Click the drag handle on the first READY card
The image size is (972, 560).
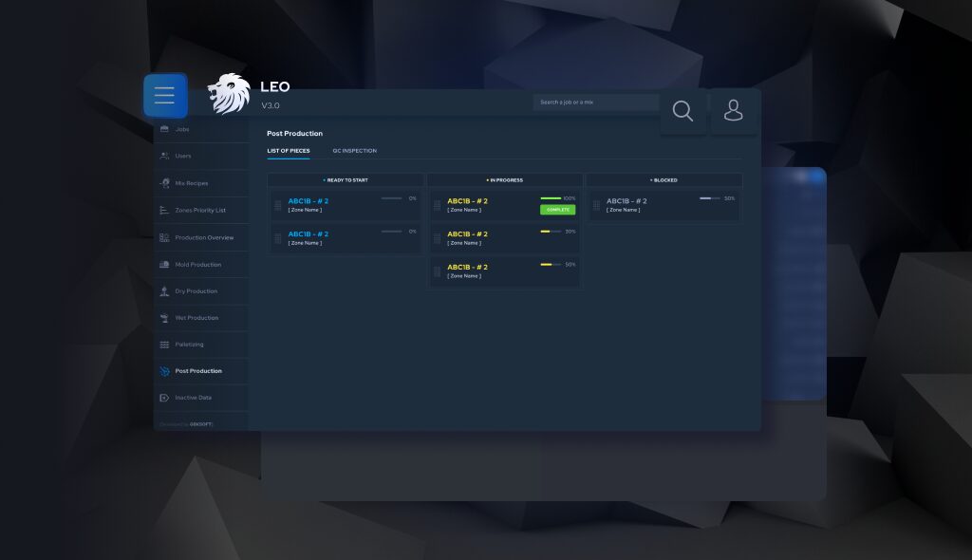point(276,205)
